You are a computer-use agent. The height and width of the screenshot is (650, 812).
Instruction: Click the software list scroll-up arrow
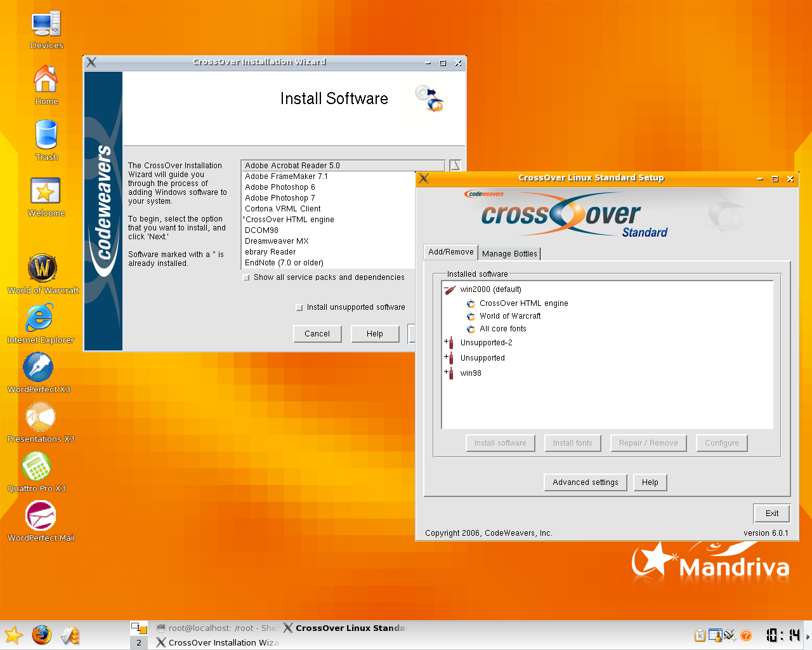(x=455, y=165)
